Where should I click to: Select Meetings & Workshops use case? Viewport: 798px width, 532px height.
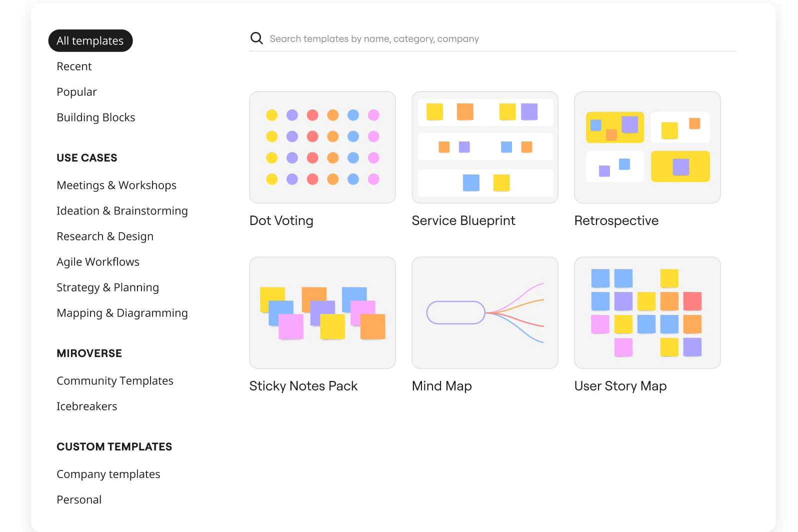[x=116, y=185]
